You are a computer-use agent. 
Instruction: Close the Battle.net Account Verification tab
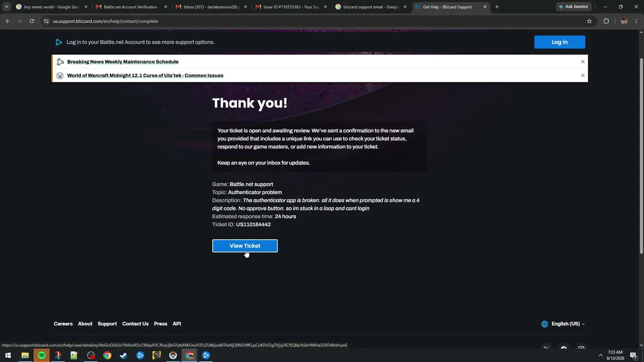point(166,7)
